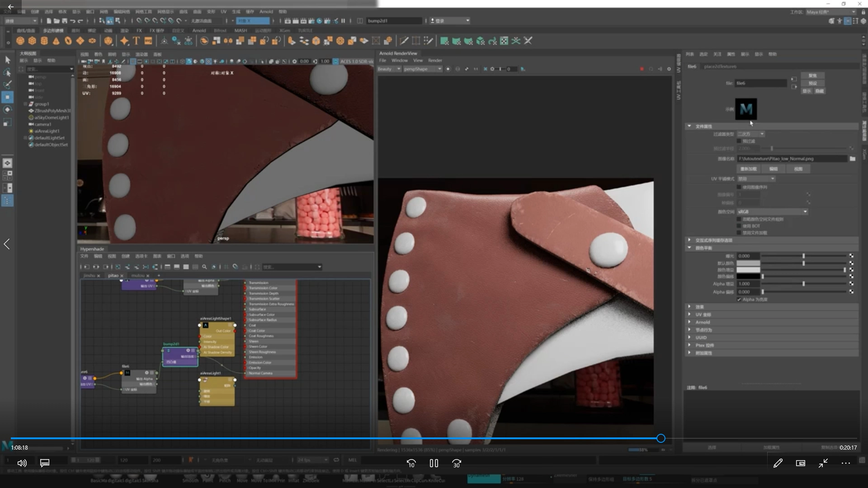Click the folder browse icon beside image name
Screen dimensions: 868x488
pos(852,159)
